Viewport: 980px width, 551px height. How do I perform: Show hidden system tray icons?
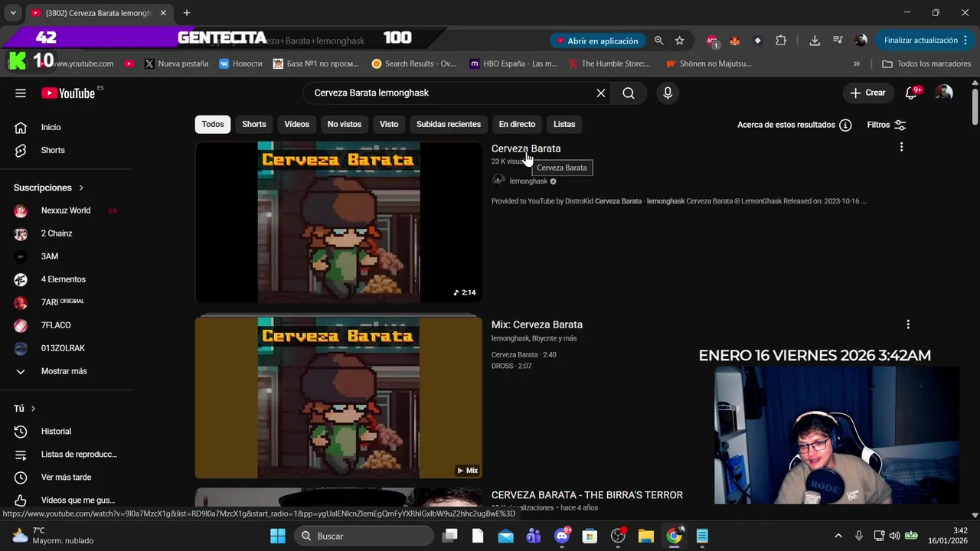[x=838, y=536]
